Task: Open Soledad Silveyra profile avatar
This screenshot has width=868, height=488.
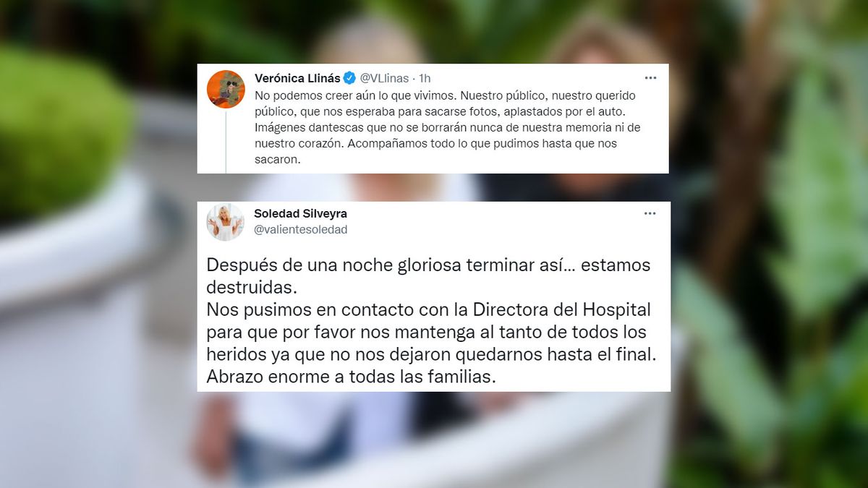Action: pos(226,222)
